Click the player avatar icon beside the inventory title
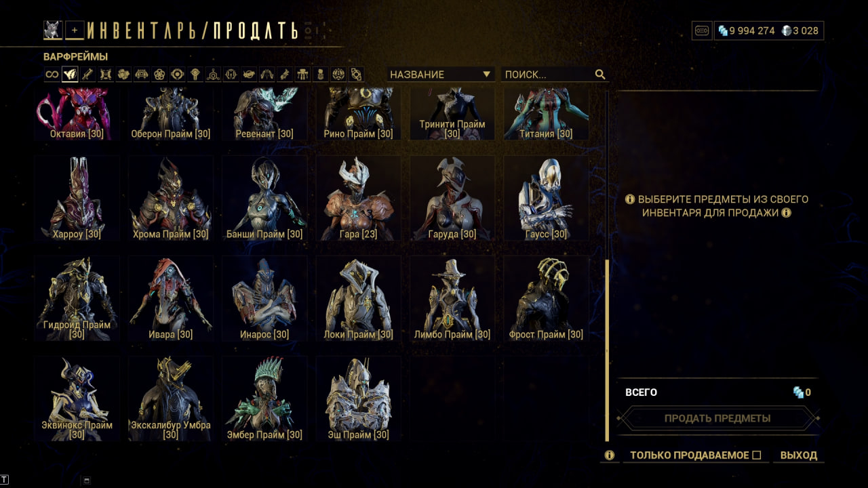The width and height of the screenshot is (868, 488). pyautogui.click(x=53, y=30)
